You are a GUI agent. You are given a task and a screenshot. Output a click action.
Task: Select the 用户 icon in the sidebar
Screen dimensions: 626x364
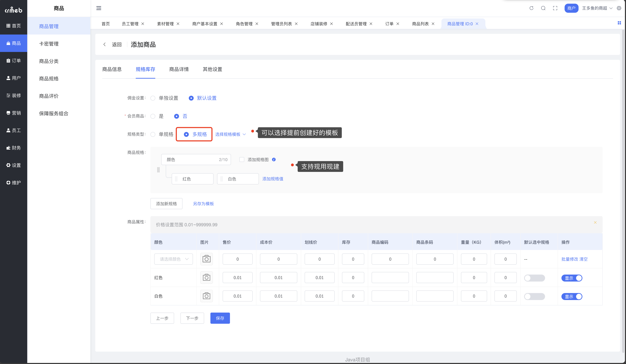click(14, 78)
